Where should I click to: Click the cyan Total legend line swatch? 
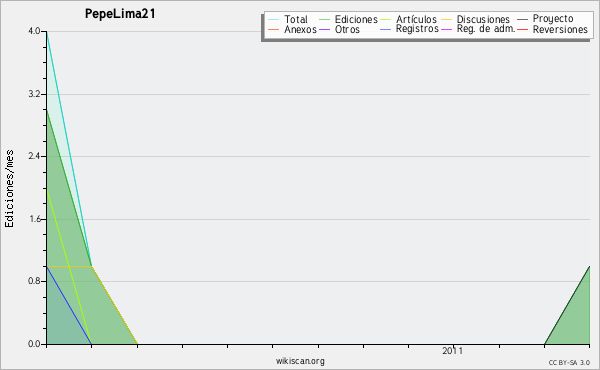point(274,19)
